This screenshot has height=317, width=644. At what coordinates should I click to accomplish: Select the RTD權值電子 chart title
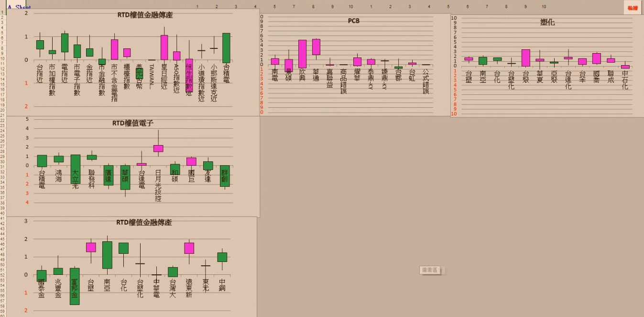tap(133, 123)
